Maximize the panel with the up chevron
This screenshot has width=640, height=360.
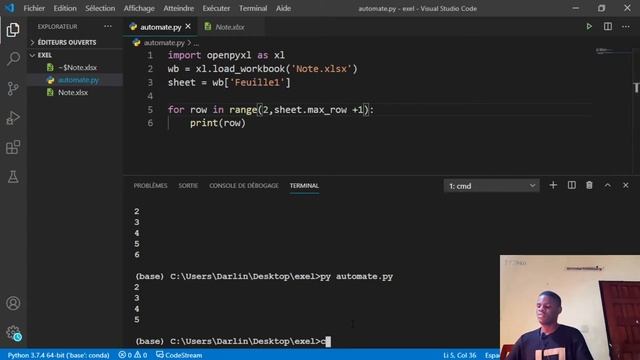608,185
